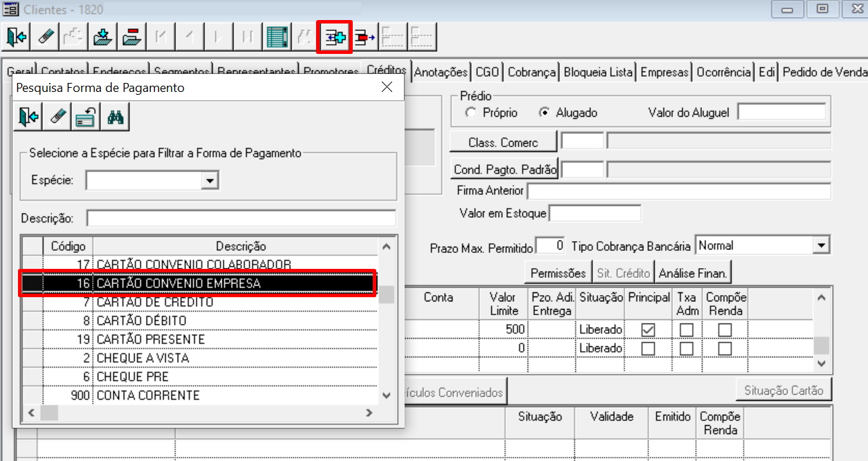Click the save folder icon with blue arrow

click(102, 37)
